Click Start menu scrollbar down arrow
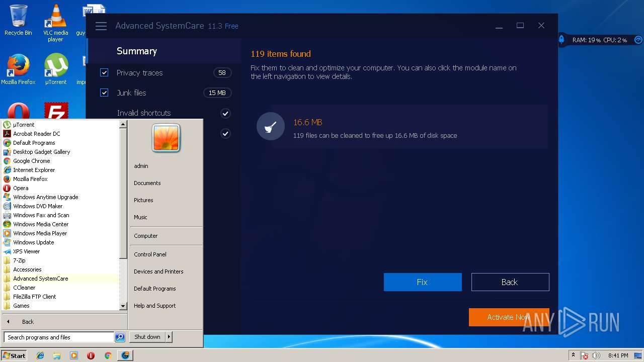This screenshot has height=362, width=644. point(123,306)
